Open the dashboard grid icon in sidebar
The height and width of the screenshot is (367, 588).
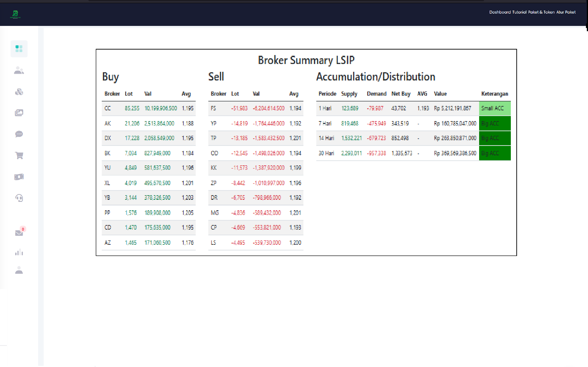(19, 49)
